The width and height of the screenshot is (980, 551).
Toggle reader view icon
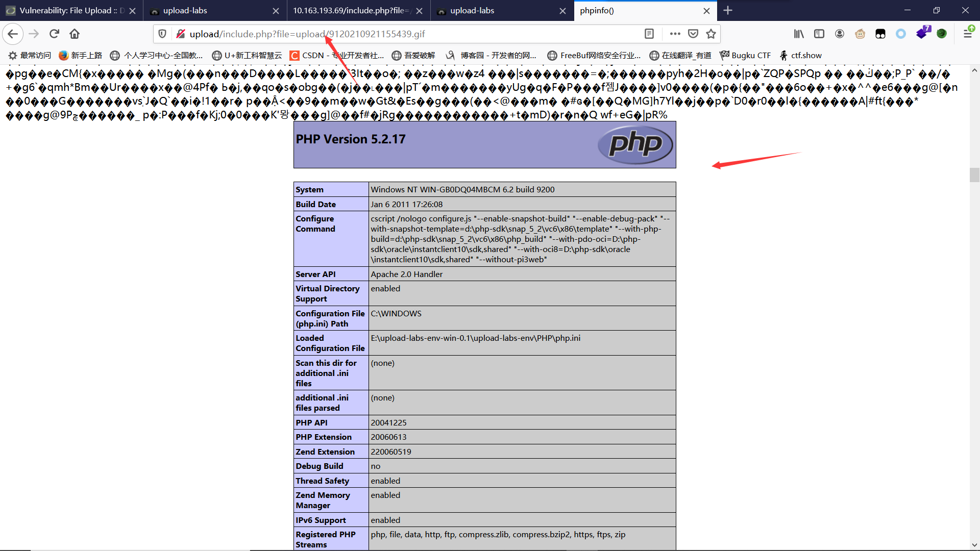[649, 34]
